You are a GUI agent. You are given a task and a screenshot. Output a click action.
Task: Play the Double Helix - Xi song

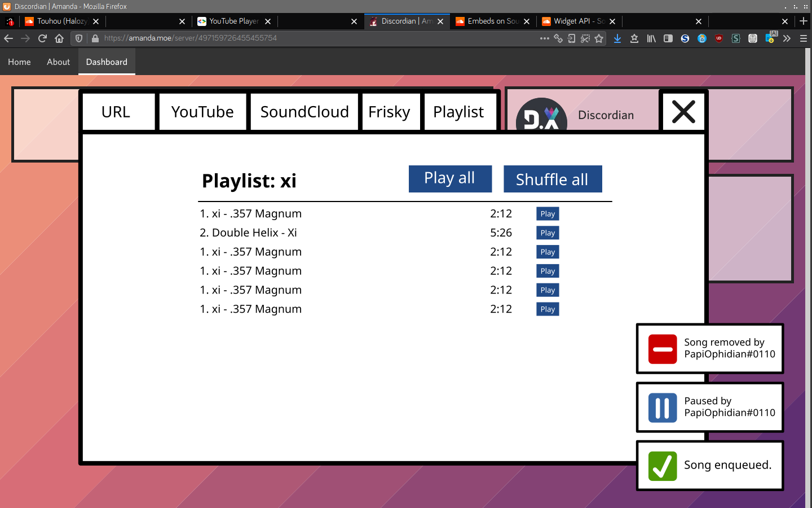(x=548, y=233)
